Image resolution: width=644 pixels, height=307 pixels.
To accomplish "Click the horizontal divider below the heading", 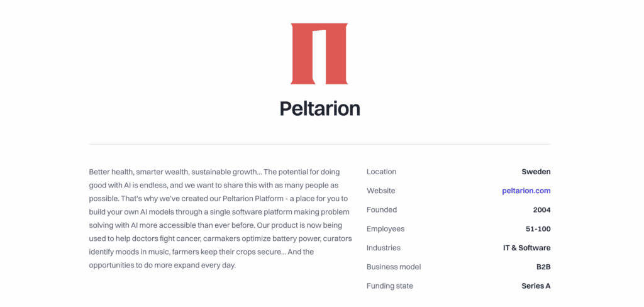I will 319,144.
